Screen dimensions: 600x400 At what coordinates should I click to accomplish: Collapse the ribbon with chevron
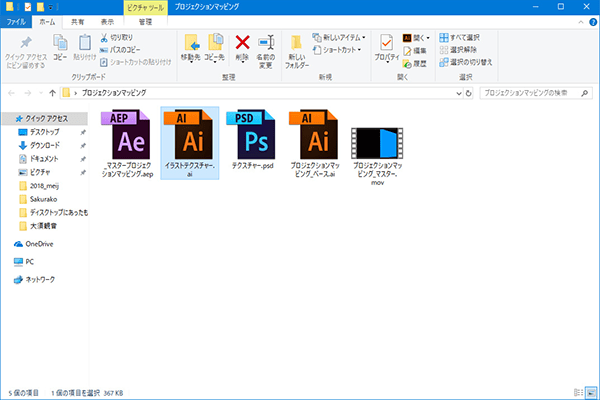pyautogui.click(x=581, y=22)
